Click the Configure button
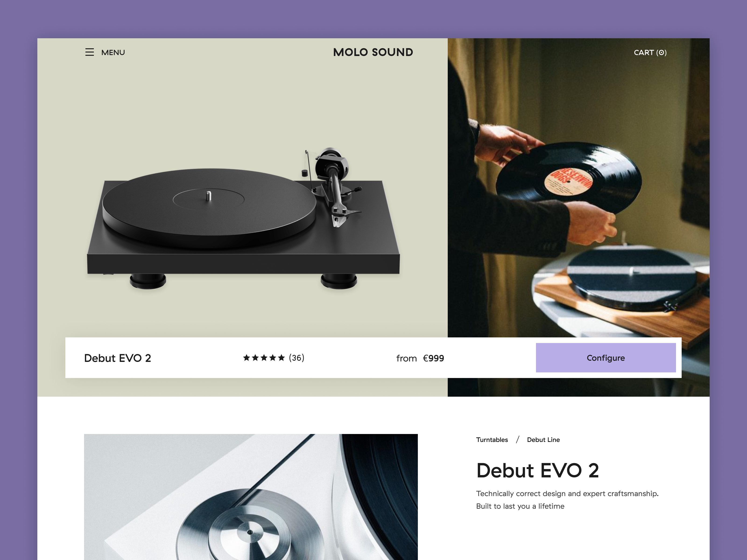The height and width of the screenshot is (560, 747). click(x=606, y=358)
